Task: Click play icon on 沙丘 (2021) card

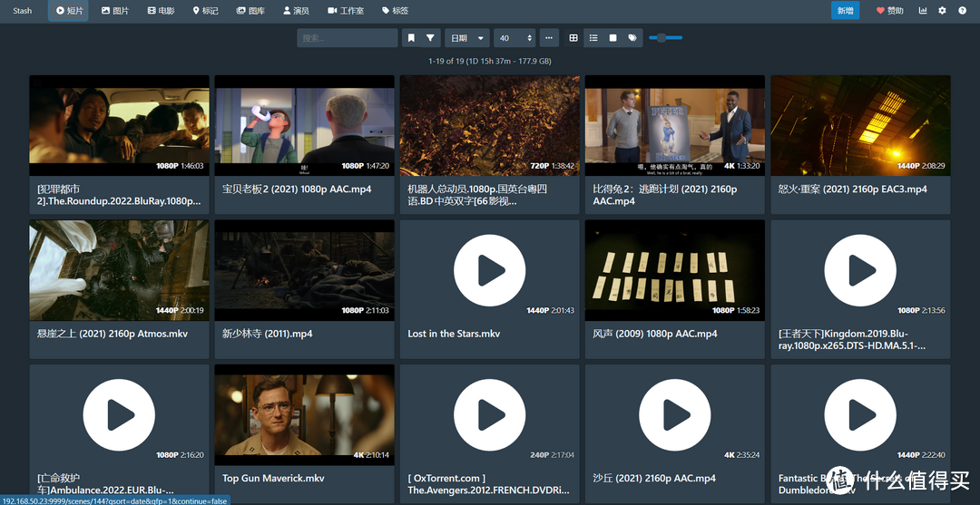Action: [674, 414]
